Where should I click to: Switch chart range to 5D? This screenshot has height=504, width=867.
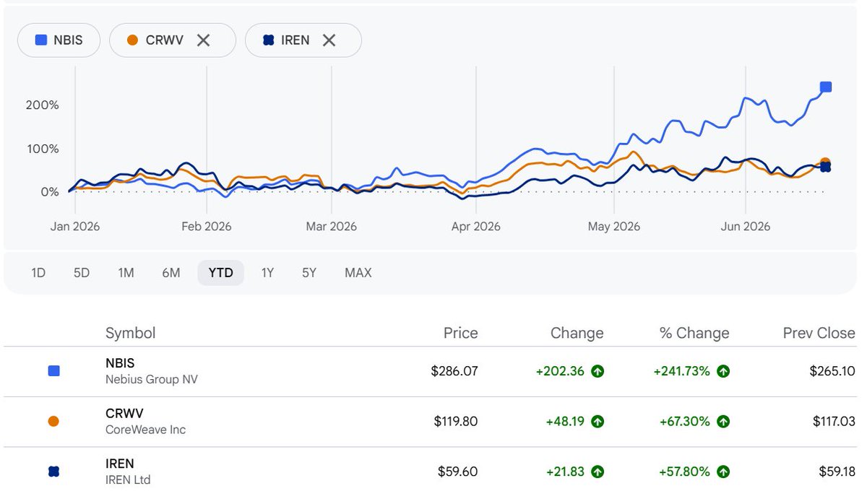pos(82,273)
